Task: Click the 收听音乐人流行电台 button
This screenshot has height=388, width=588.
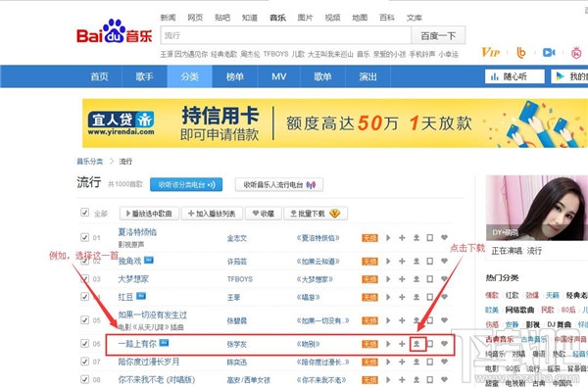Action: coord(279,184)
